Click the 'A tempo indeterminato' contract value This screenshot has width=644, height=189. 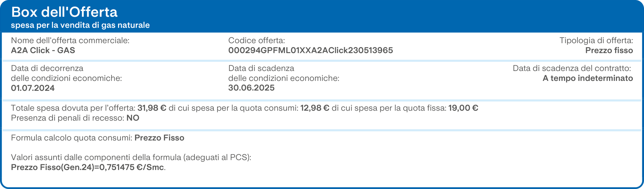point(588,78)
